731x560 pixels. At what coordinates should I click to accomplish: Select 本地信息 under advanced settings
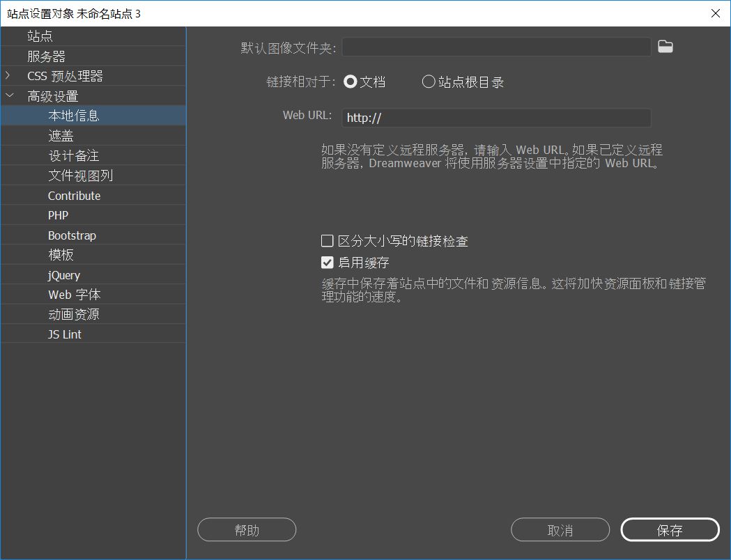(x=93, y=116)
